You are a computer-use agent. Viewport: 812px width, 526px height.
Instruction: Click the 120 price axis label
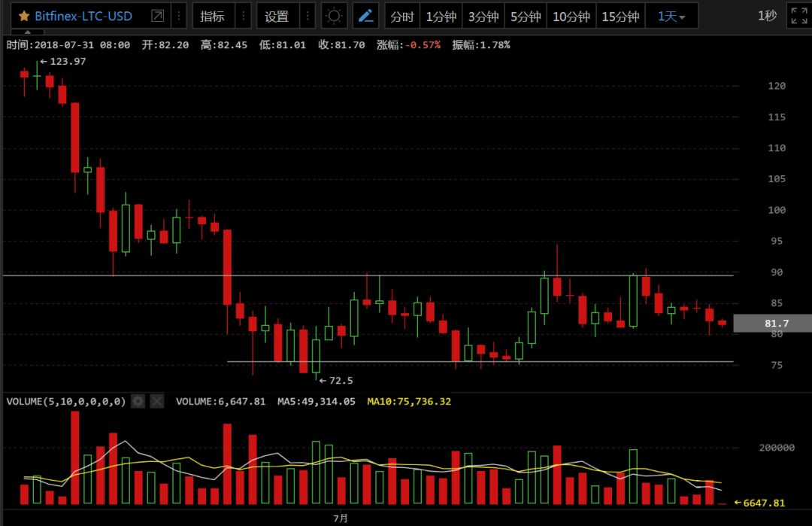pyautogui.click(x=777, y=86)
